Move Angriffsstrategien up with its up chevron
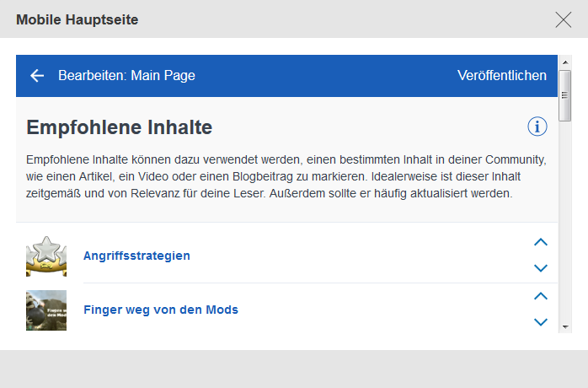The height and width of the screenshot is (388, 588). pos(541,242)
